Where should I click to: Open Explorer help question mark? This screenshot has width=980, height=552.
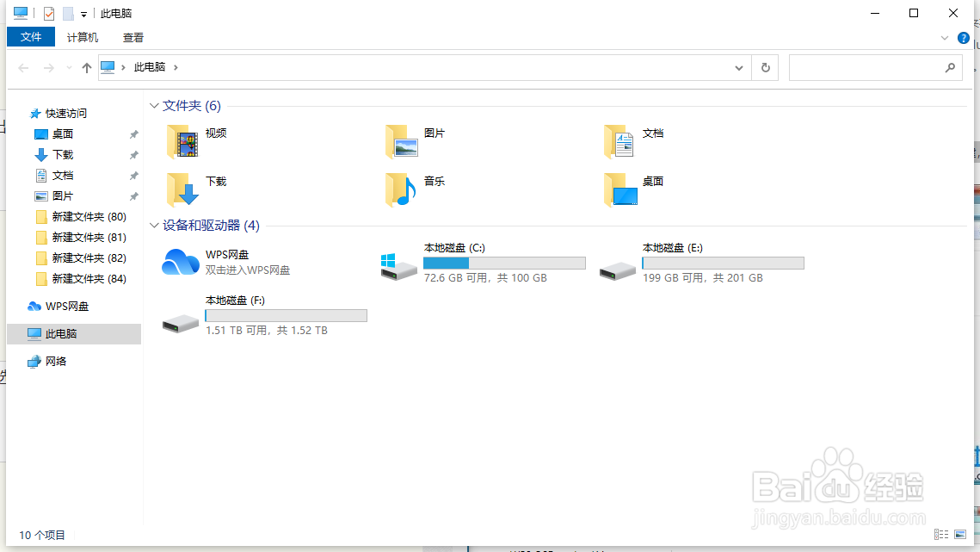[964, 38]
